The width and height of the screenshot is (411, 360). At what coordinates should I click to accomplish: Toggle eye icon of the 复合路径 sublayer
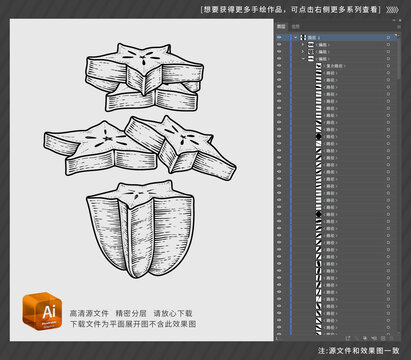pyautogui.click(x=279, y=66)
